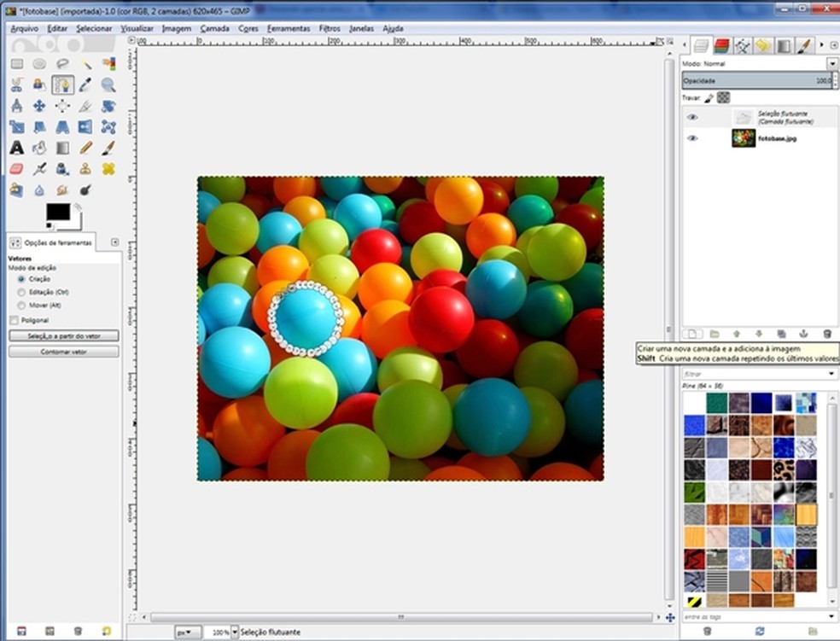Select the Free Select lasso tool
840x641 pixels.
(x=62, y=63)
